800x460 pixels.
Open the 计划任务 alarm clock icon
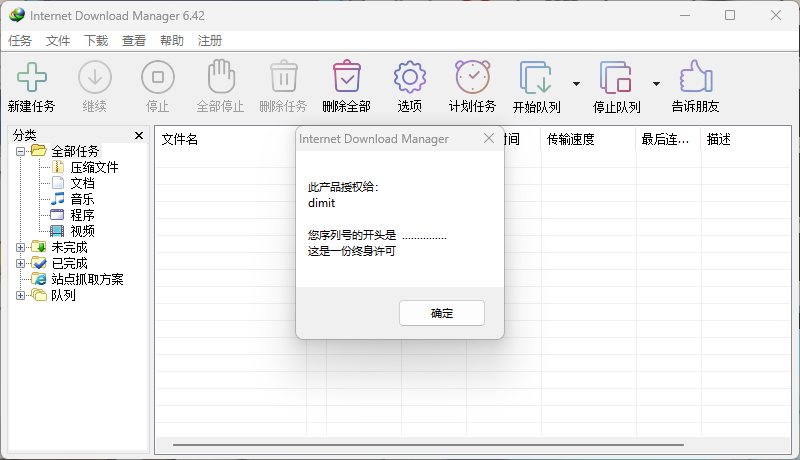pos(472,77)
